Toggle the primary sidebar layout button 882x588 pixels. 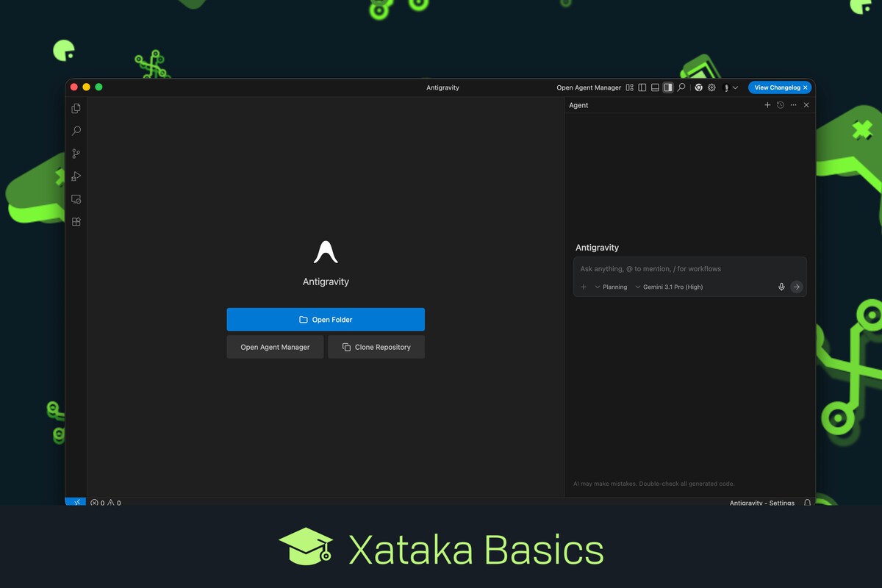(x=642, y=87)
